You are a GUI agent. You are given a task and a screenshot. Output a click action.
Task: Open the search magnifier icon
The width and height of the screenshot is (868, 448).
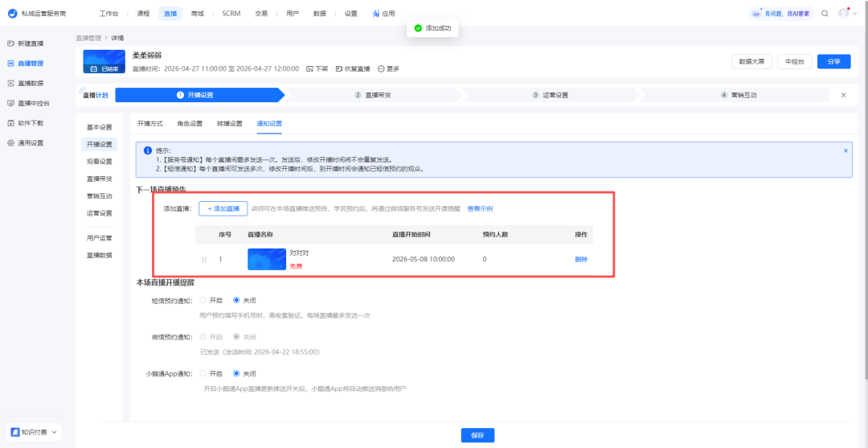pyautogui.click(x=825, y=14)
